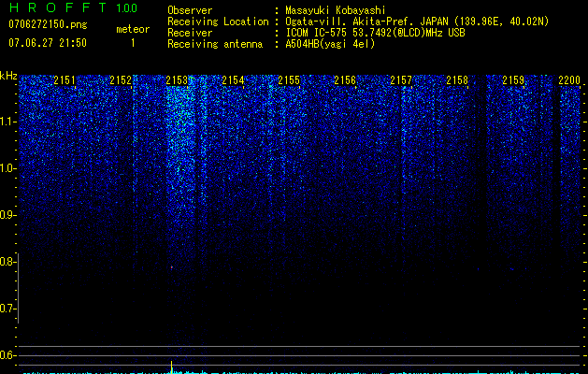Click the Receiving antenna field label

tap(215, 44)
